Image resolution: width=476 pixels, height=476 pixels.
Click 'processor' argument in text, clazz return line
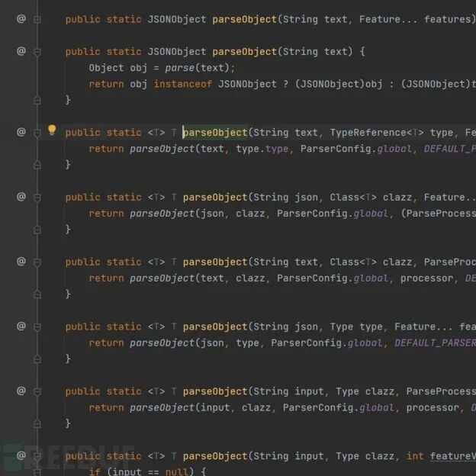coord(426,278)
